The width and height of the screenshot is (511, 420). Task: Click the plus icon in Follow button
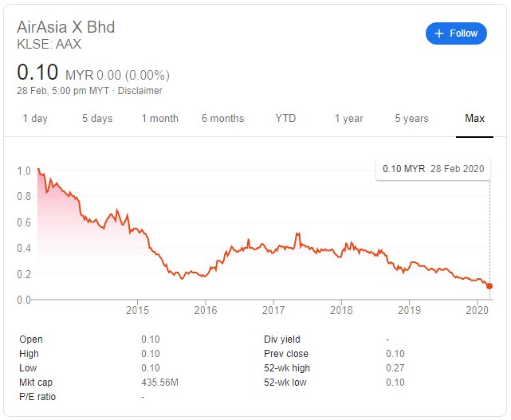[439, 33]
